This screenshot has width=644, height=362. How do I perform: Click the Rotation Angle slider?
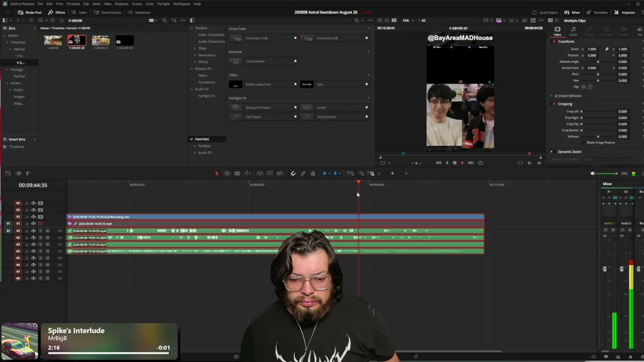(x=598, y=62)
